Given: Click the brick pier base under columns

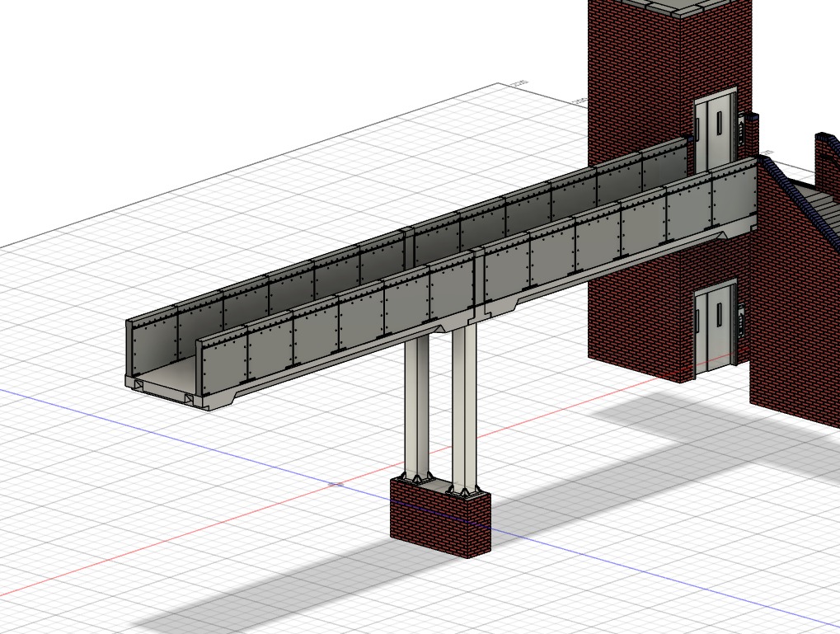Looking at the screenshot, I should pyautogui.click(x=441, y=517).
